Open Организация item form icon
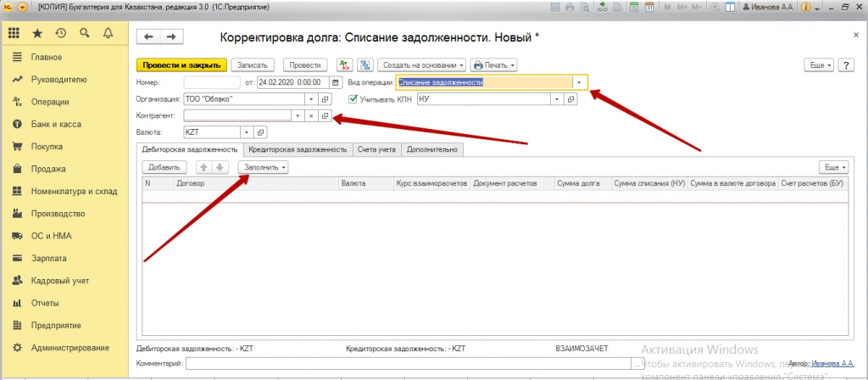868x380 pixels. [325, 99]
